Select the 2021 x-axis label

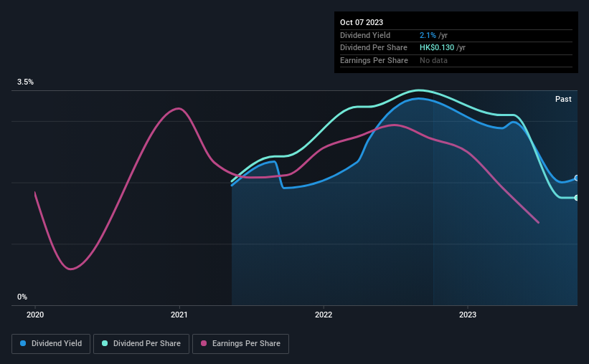coord(179,315)
